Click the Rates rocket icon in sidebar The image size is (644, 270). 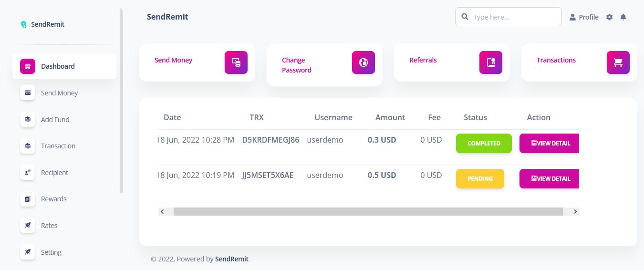28,226
